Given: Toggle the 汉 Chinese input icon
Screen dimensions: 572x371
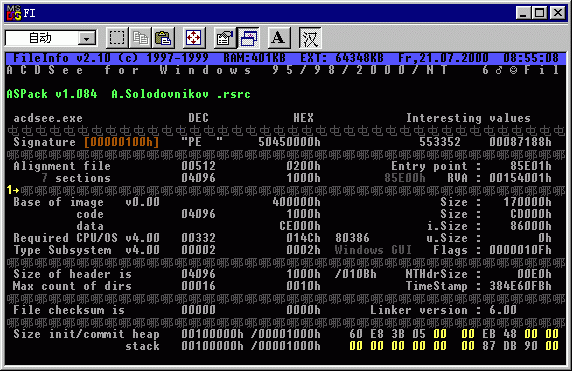Looking at the screenshot, I should pyautogui.click(x=310, y=38).
